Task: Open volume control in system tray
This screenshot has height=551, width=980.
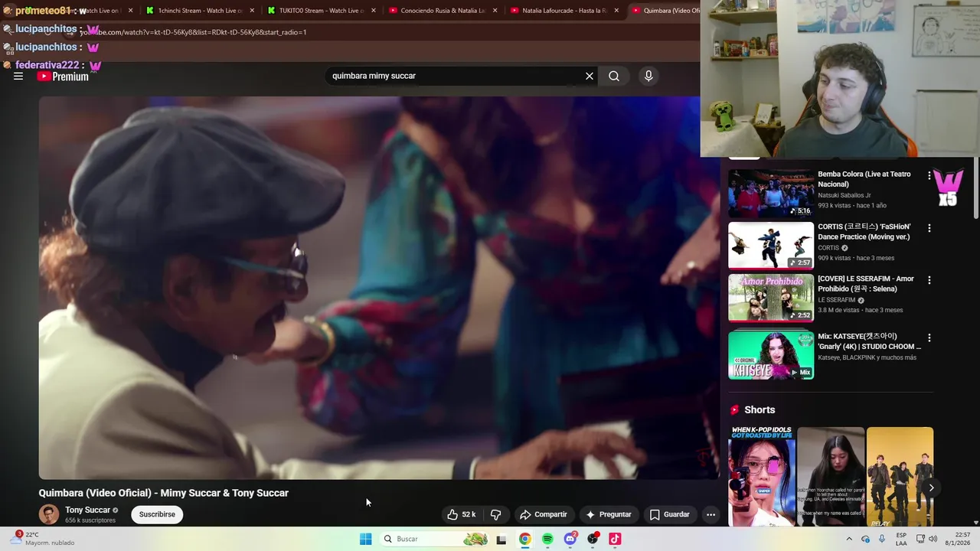Action: tap(933, 539)
